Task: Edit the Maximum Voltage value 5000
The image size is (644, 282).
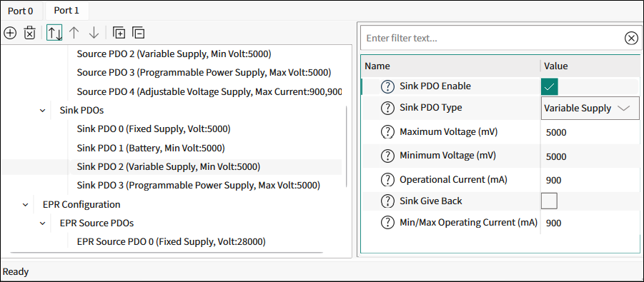Action: pos(556,133)
